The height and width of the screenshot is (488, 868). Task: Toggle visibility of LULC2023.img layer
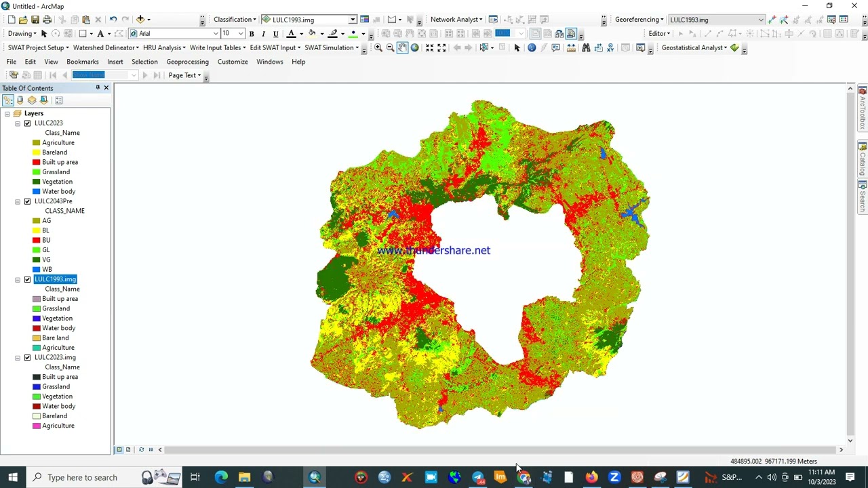tap(27, 357)
